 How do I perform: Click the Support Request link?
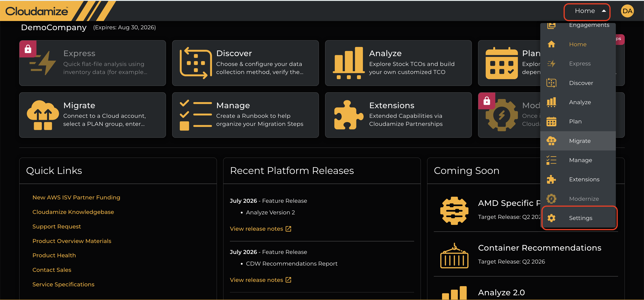[x=57, y=226]
